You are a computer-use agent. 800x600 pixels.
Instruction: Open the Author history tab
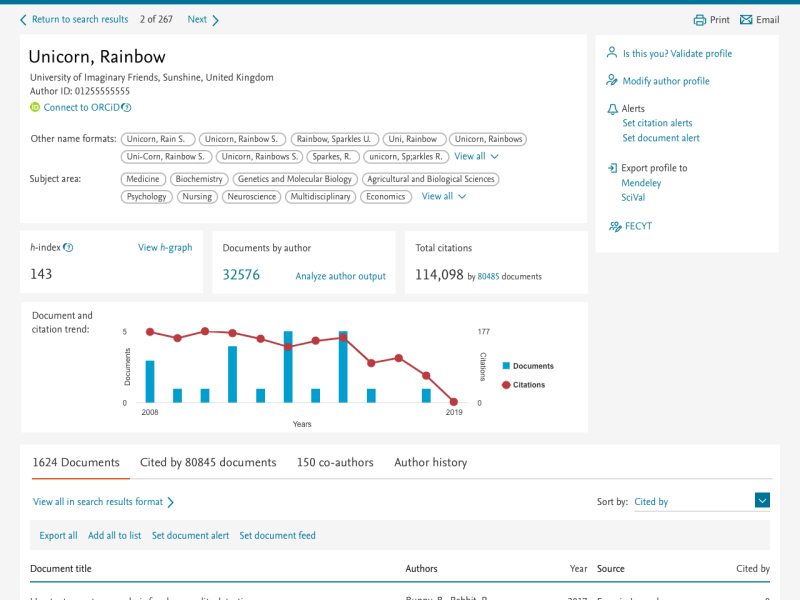[x=430, y=463]
